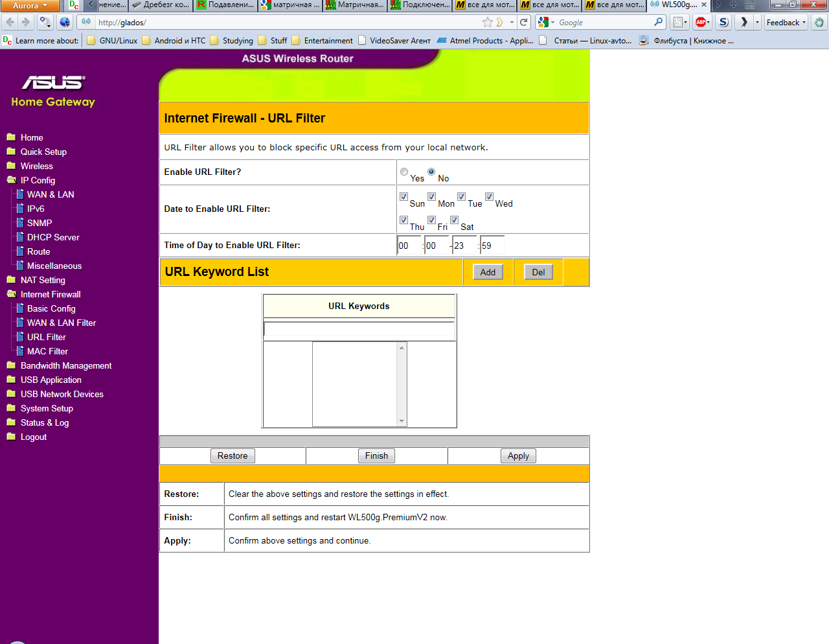
Task: Click the Restore button
Action: pyautogui.click(x=233, y=456)
